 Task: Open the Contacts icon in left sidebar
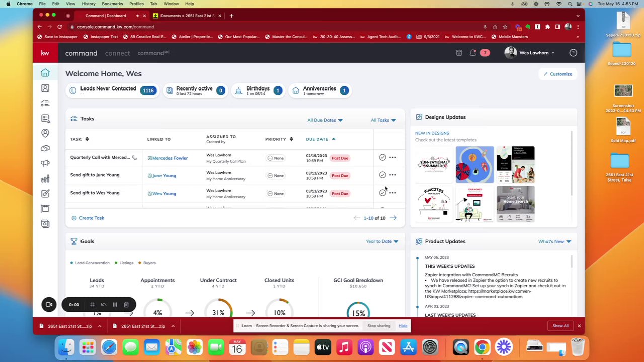pyautogui.click(x=45, y=88)
